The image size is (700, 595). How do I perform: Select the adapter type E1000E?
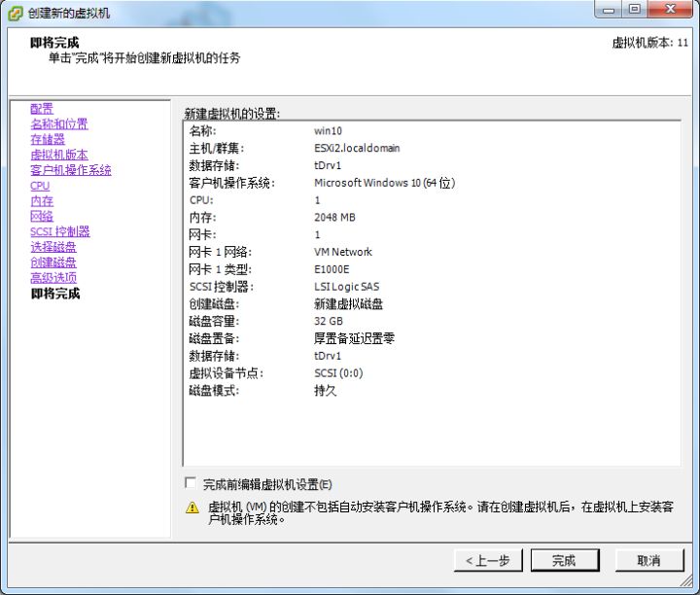pyautogui.click(x=332, y=269)
